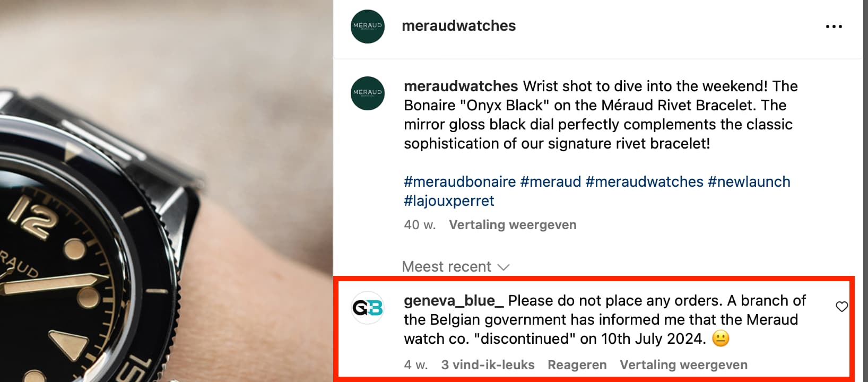Click meraudwatches username in the caption
The height and width of the screenshot is (382, 868).
tap(461, 86)
